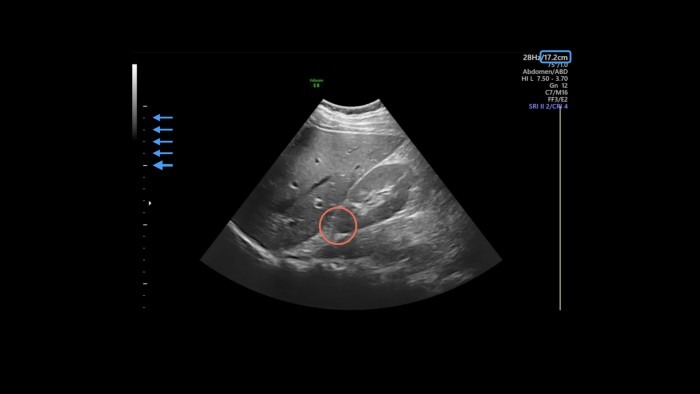This screenshot has width=700, height=394.
Task: Click the Gn 12 gain value
Action: point(558,86)
